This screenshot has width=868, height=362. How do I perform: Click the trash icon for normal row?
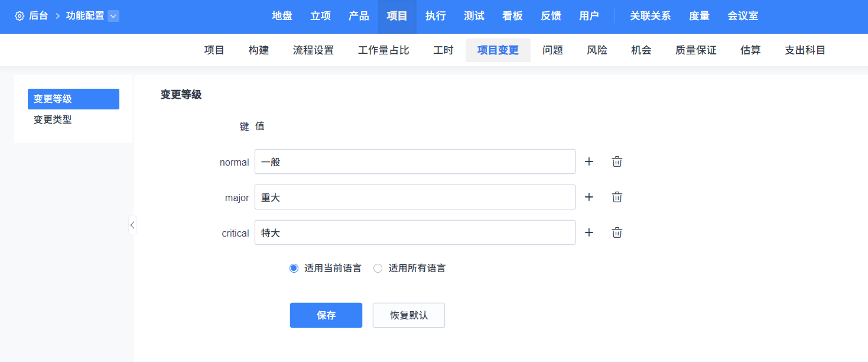[617, 161]
